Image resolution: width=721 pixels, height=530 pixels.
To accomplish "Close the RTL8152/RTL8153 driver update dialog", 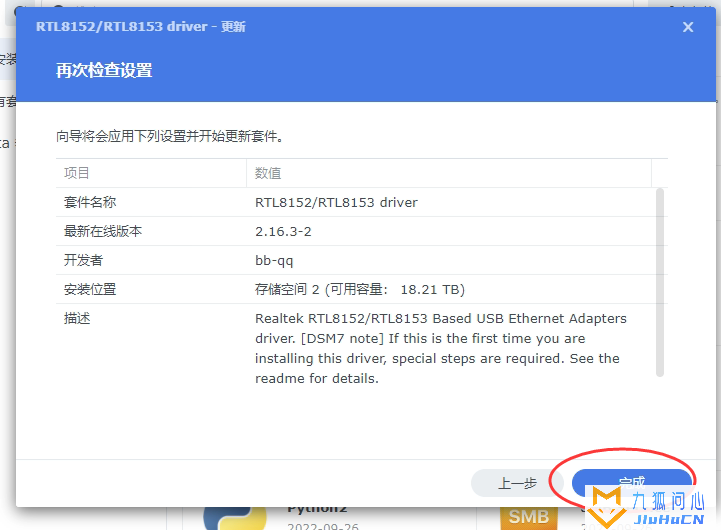I will [x=688, y=27].
